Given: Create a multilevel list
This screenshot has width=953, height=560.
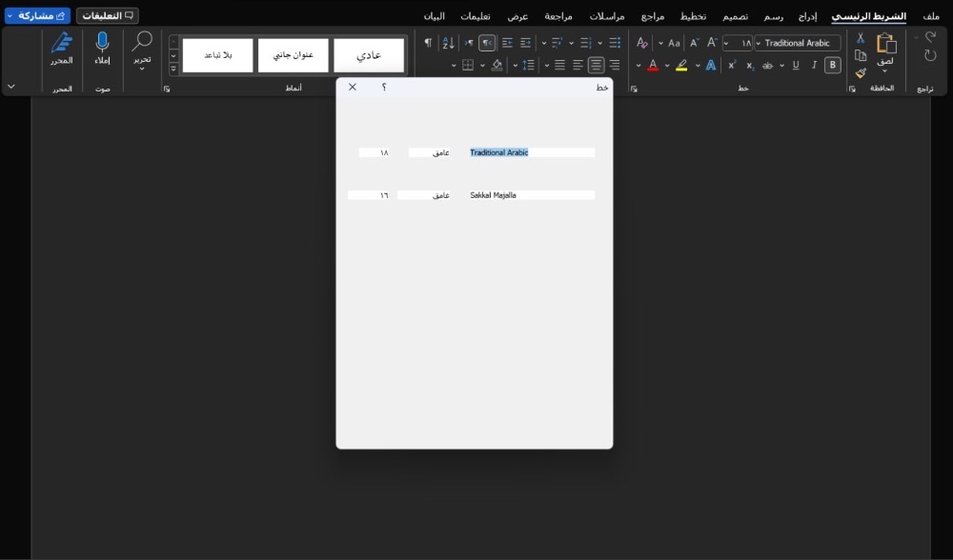Looking at the screenshot, I should click(x=557, y=43).
